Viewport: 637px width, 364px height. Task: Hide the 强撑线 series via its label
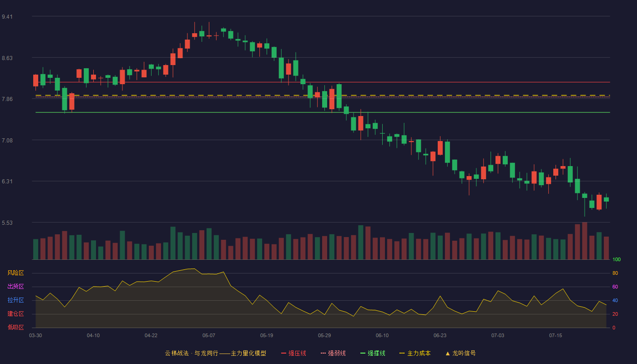click(x=376, y=353)
